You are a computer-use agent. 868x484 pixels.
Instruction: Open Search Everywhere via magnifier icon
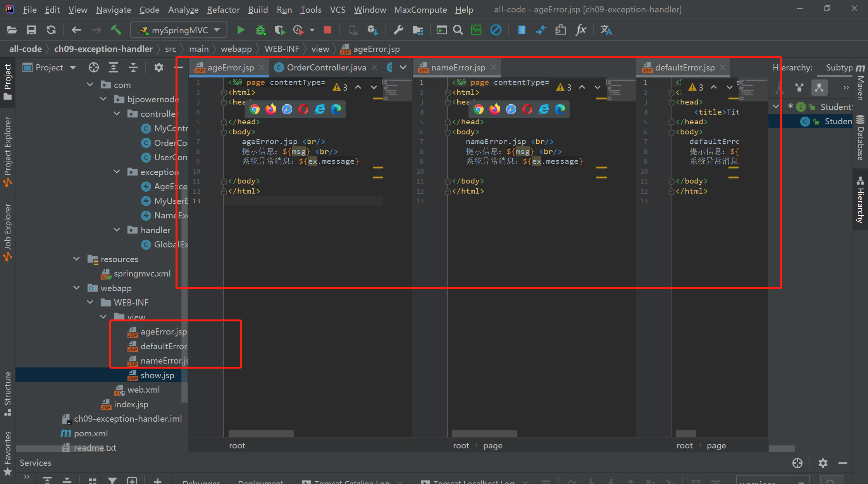(458, 30)
